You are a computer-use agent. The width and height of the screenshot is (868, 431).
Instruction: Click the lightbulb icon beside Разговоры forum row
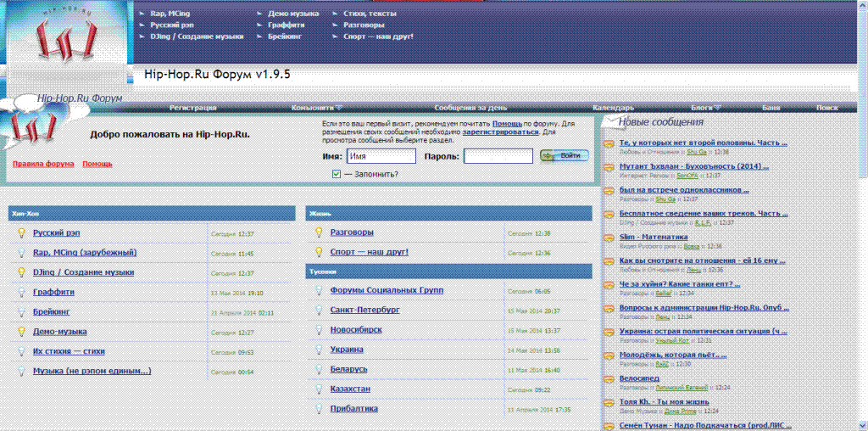click(319, 232)
